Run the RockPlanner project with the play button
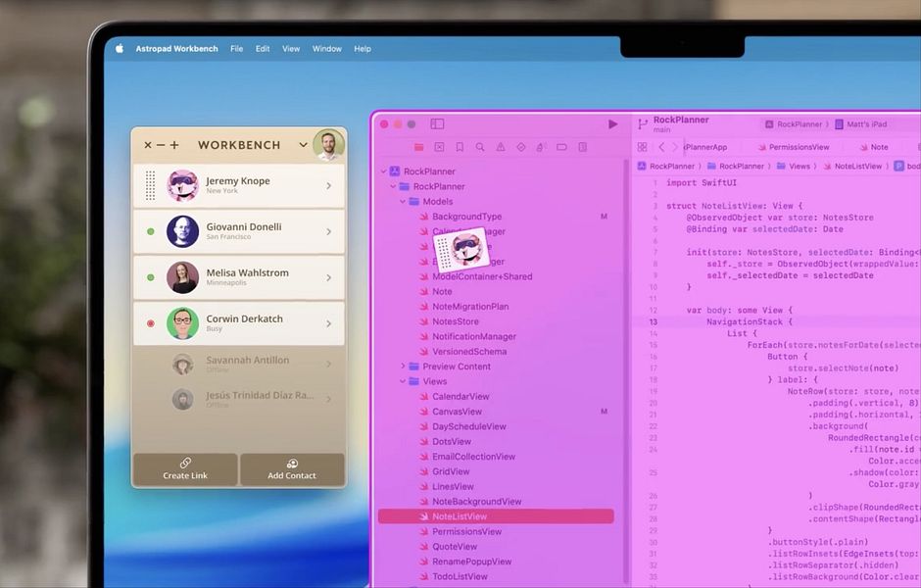This screenshot has width=921, height=588. pos(612,123)
